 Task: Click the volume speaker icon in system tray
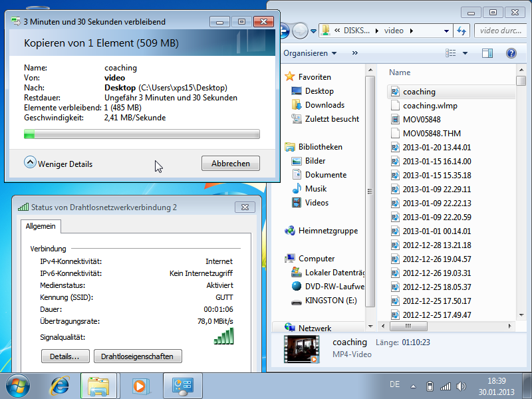click(x=461, y=386)
